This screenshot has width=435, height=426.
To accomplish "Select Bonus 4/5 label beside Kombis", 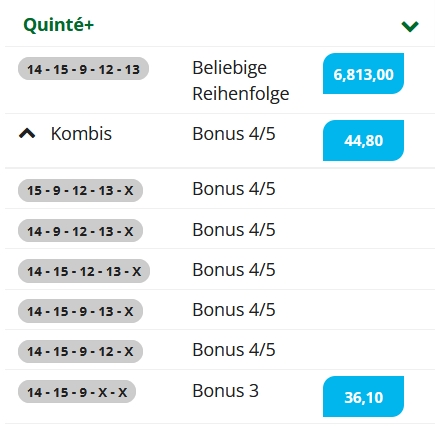I will (x=234, y=134).
